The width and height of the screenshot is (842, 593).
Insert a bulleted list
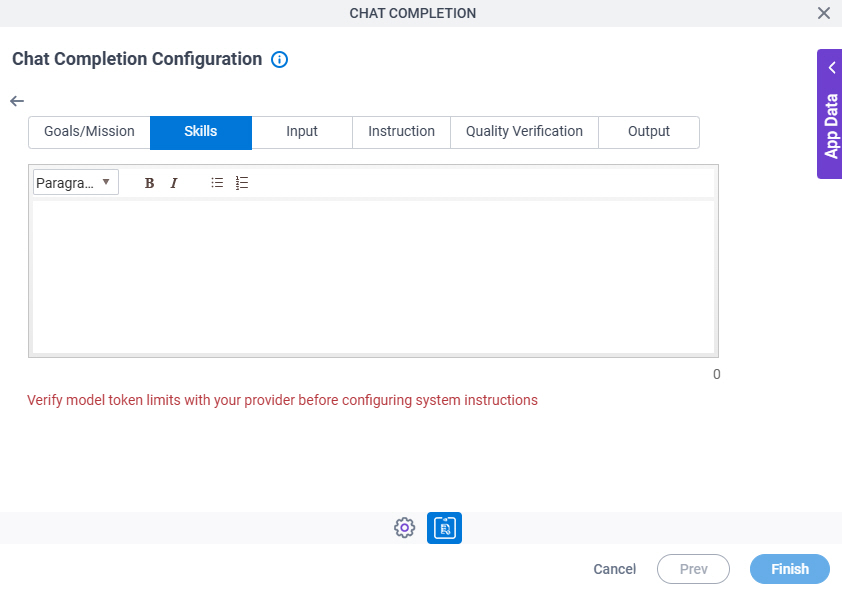click(217, 183)
